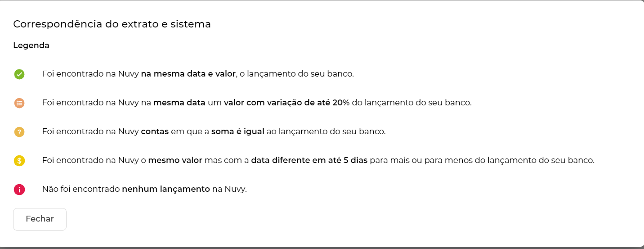This screenshot has width=644, height=249.
Task: Click 'ao lançamento do seu banco' in the sum row
Action: tap(326, 131)
